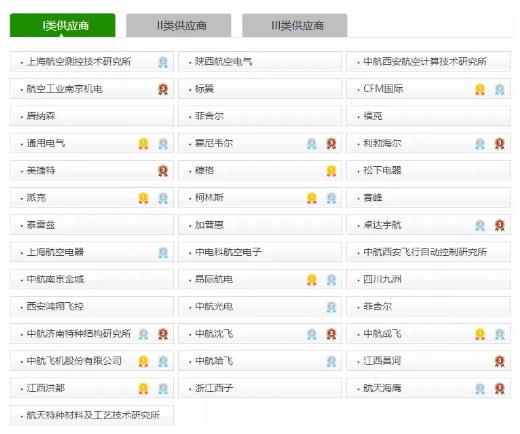Open the 浙江西子 supplier entry
Image resolution: width=520 pixels, height=434 pixels.
(260, 388)
